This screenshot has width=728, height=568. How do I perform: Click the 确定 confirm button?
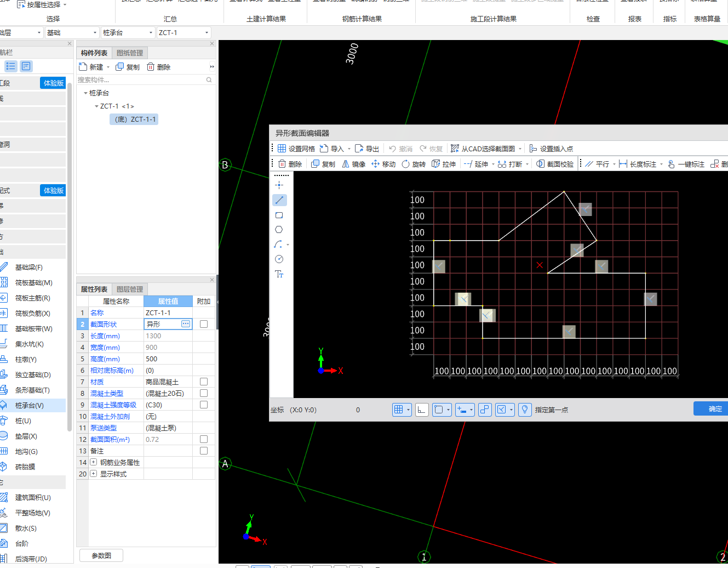coord(711,409)
